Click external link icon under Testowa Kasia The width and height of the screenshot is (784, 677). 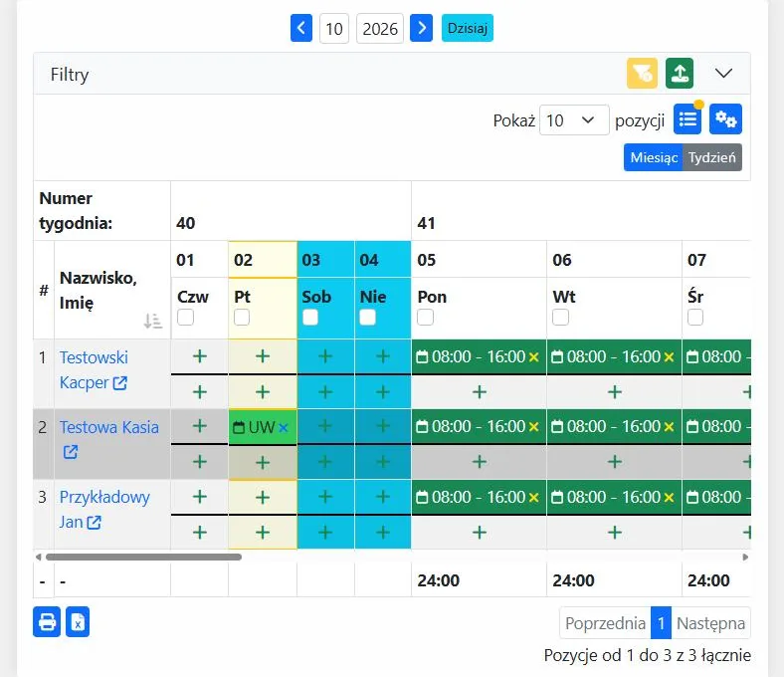tap(71, 452)
